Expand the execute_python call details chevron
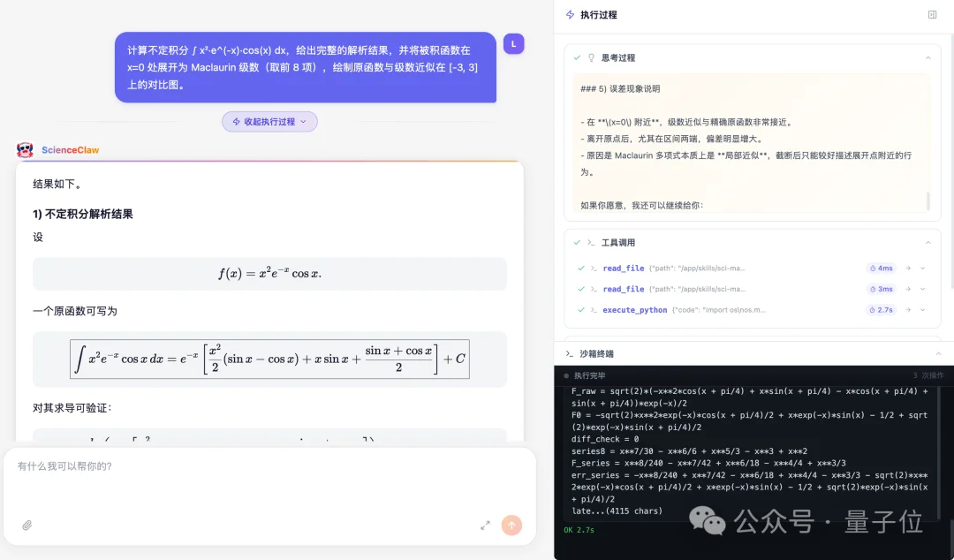 coord(922,310)
